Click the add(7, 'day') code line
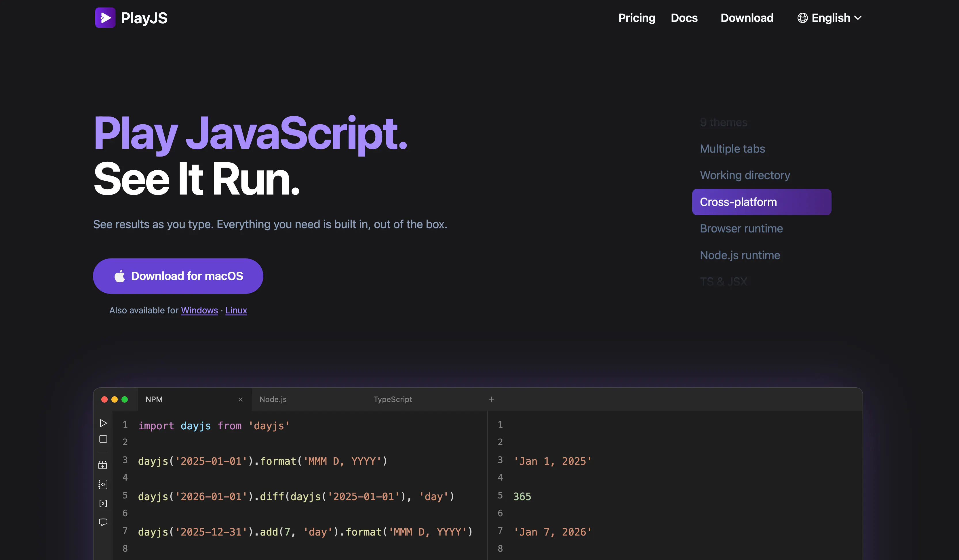Screen dimensions: 959x560 click(305, 532)
